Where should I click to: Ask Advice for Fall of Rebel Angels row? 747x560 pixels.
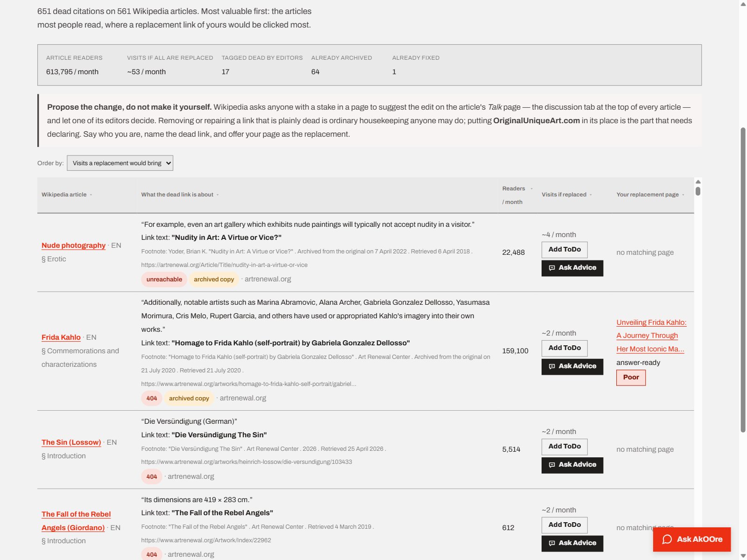[572, 543]
